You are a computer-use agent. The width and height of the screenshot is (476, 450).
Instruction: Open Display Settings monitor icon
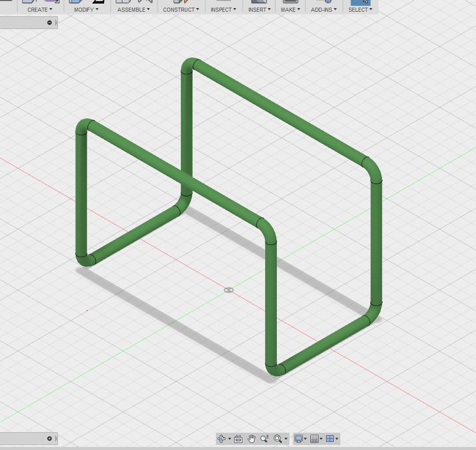pyautogui.click(x=299, y=439)
